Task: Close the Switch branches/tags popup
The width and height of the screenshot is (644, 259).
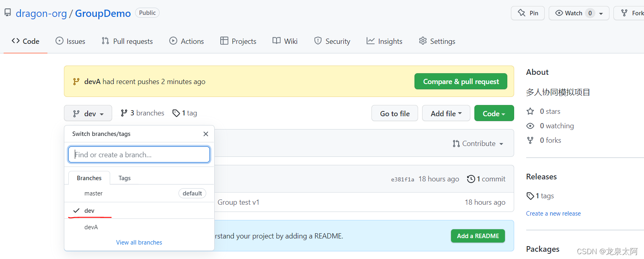Action: pos(206,134)
